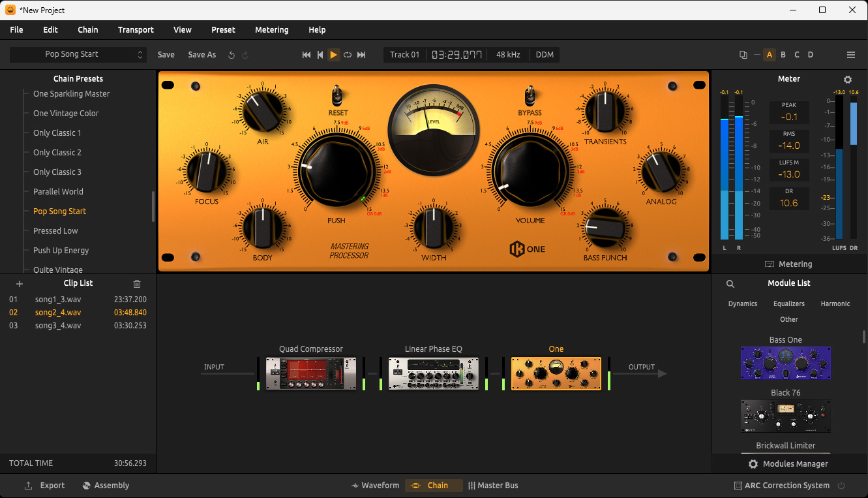Skip to the next track
Viewport: 868px width, 498px height.
[x=361, y=55]
